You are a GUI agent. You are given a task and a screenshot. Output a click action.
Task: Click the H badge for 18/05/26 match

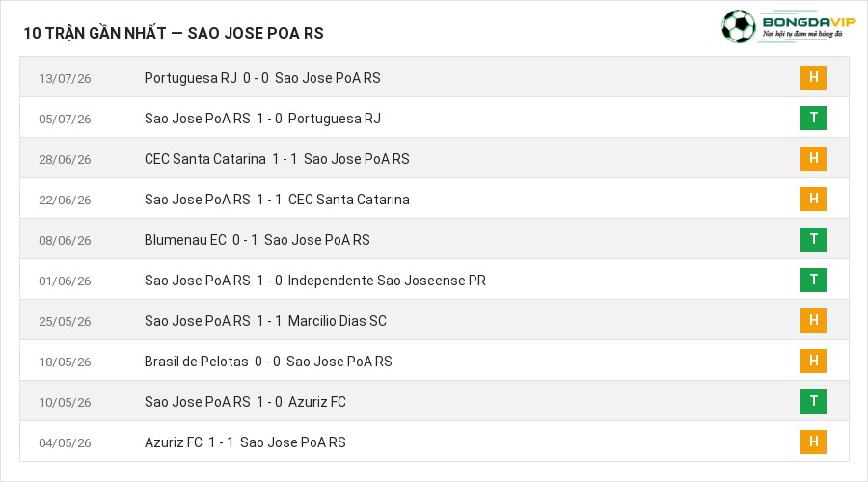point(813,361)
